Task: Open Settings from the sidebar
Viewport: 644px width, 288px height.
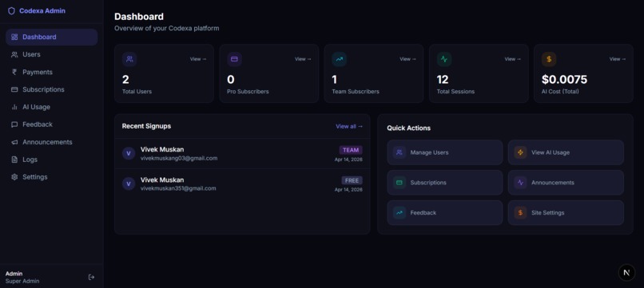Action: click(52, 177)
